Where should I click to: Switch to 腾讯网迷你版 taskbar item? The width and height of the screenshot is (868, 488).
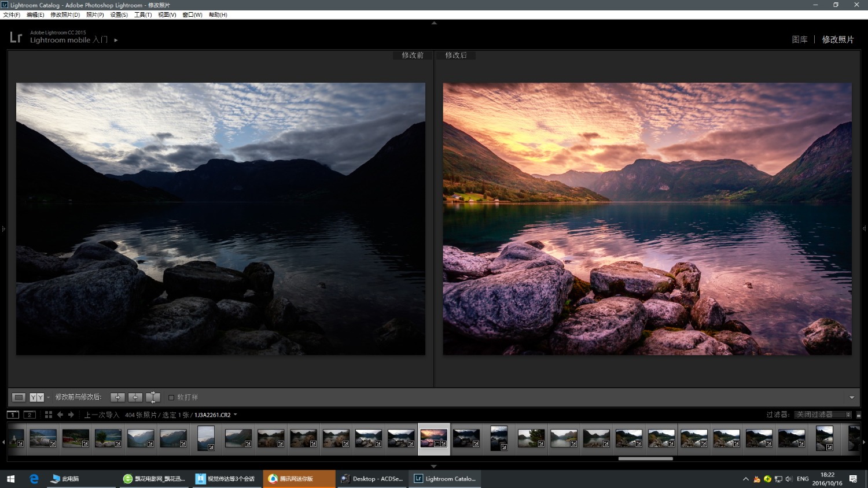(299, 479)
